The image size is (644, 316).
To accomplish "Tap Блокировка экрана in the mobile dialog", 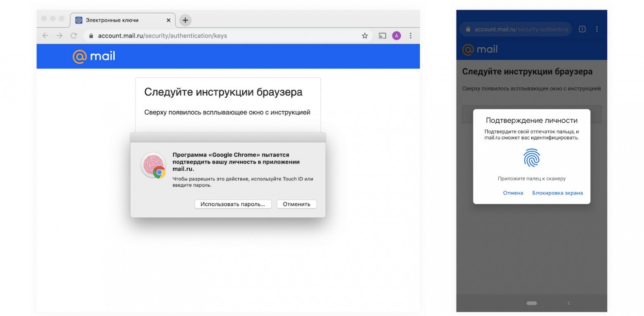I will coord(557,193).
